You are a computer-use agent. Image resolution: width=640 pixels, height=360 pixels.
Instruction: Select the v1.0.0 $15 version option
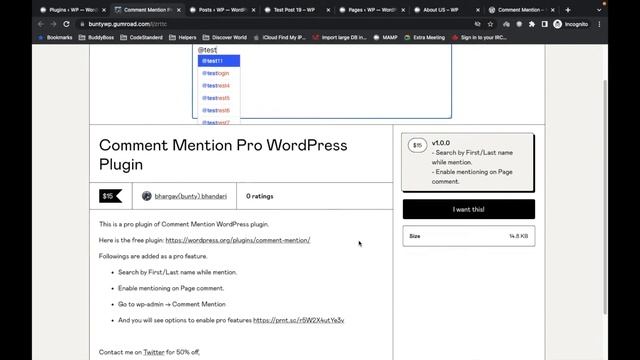[x=468, y=162]
